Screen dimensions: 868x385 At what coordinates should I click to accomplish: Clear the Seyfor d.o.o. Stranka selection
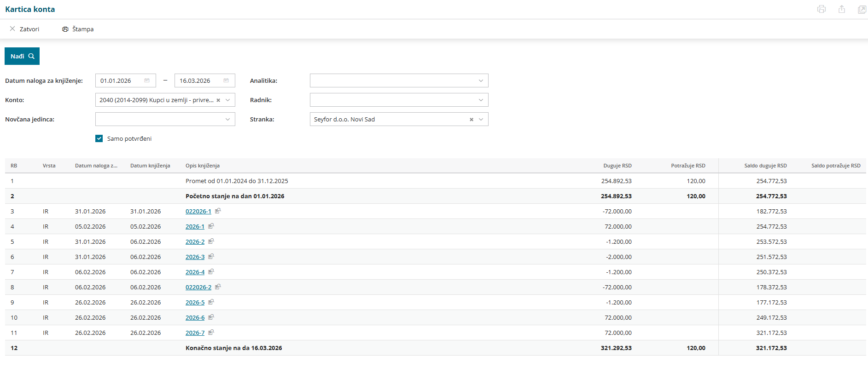coord(471,120)
